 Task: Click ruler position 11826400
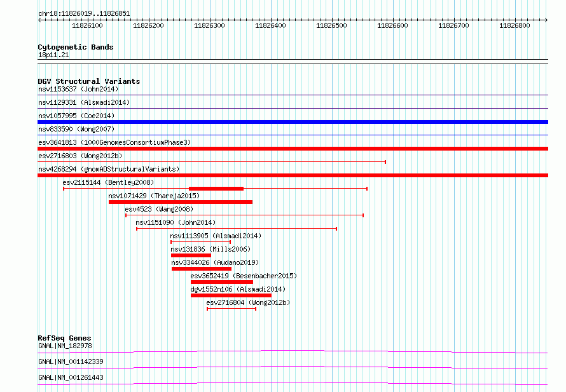click(x=270, y=25)
